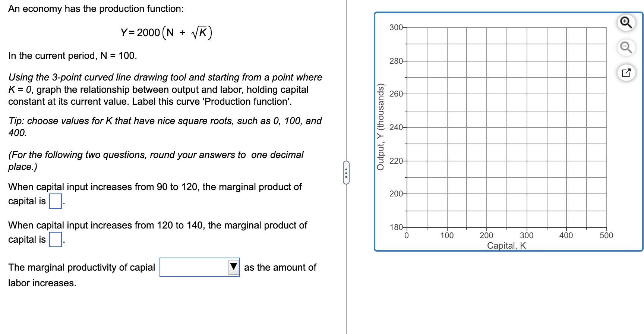Click the black triangle on the answer dropdown

tap(234, 267)
